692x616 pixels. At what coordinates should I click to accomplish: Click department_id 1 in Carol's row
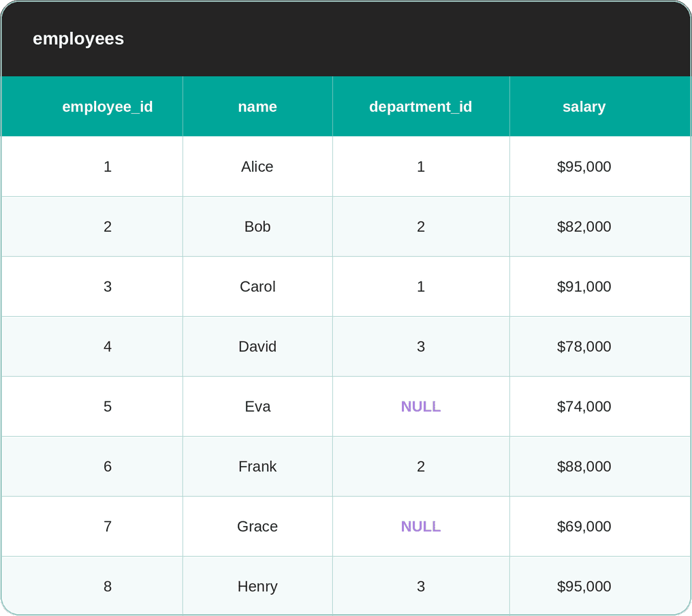point(421,287)
